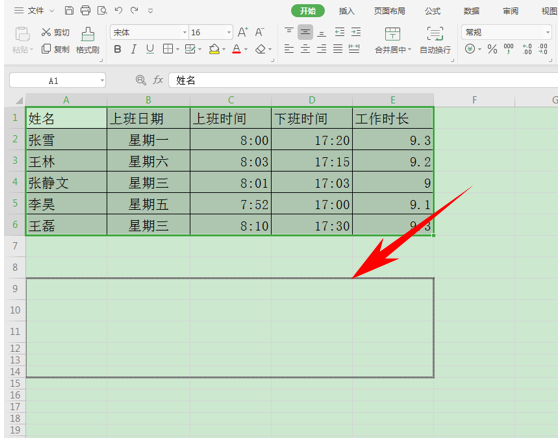This screenshot has height=438, width=559.
Task: Apply percent style format
Action: [492, 49]
